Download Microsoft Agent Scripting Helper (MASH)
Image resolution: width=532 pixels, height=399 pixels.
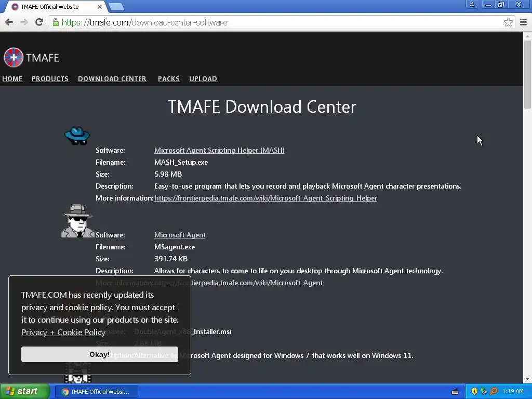(219, 150)
